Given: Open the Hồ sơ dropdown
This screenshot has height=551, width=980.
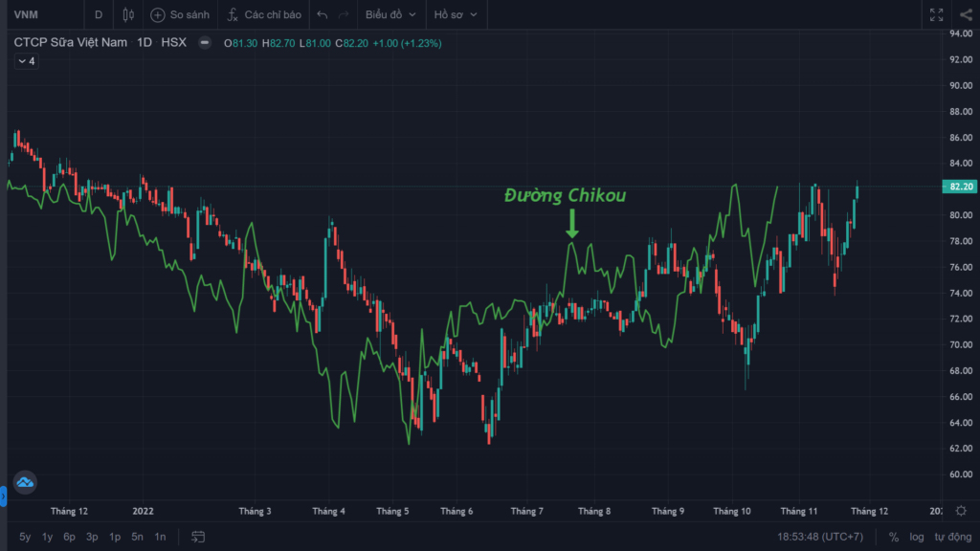Looking at the screenshot, I should click(x=456, y=14).
